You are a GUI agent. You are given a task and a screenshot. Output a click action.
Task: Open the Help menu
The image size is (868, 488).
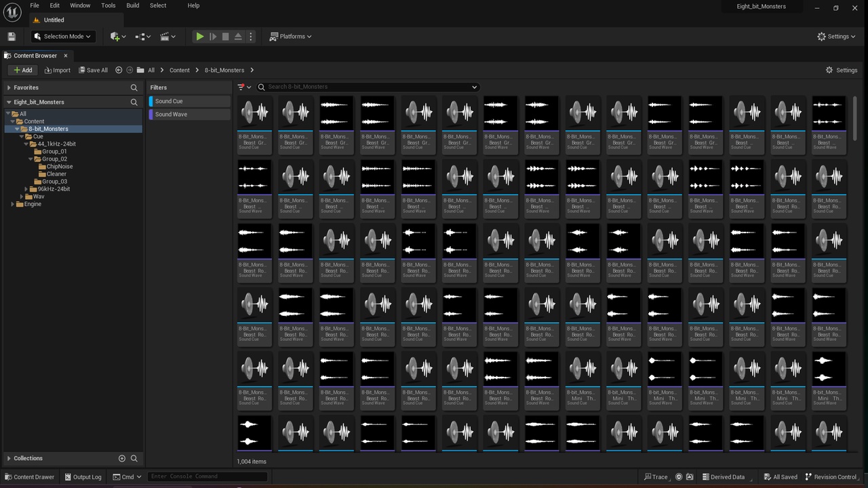click(x=193, y=5)
